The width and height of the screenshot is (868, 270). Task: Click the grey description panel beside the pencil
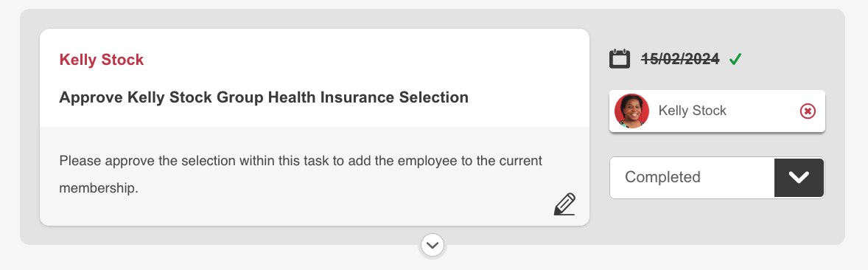tap(315, 176)
